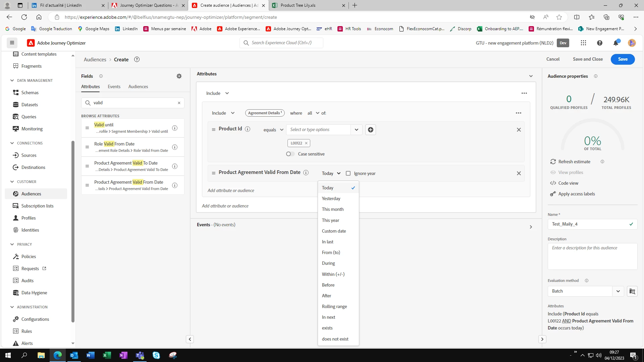This screenshot has width=644, height=362.
Task: Open Code view
Action: point(568,183)
